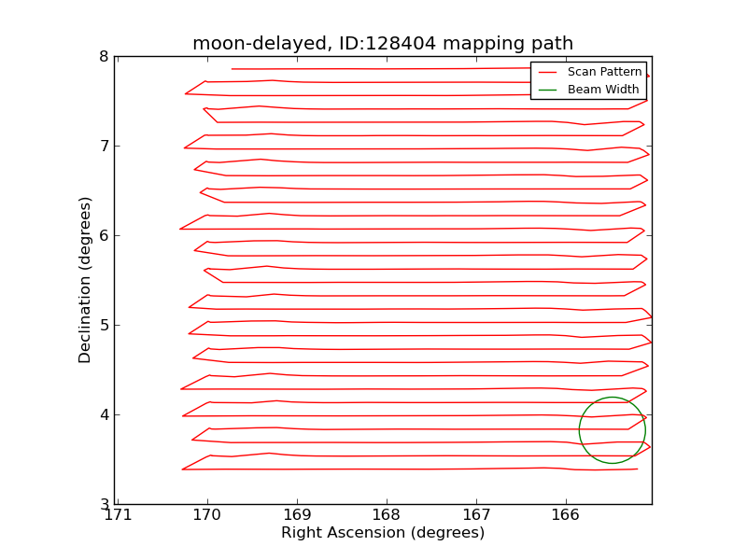Click the red Scan Pattern legend line sample
This screenshot has height=560, width=747.
pyautogui.click(x=548, y=73)
